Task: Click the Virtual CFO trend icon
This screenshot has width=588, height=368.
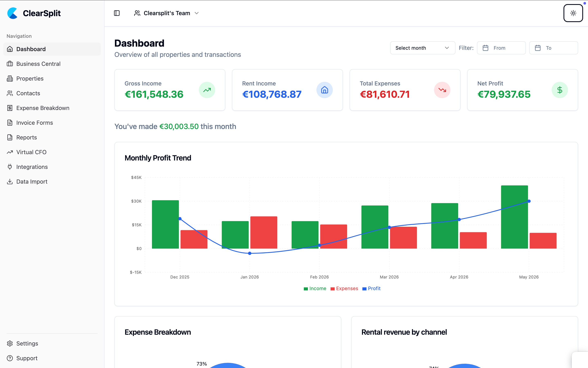Action: tap(10, 152)
